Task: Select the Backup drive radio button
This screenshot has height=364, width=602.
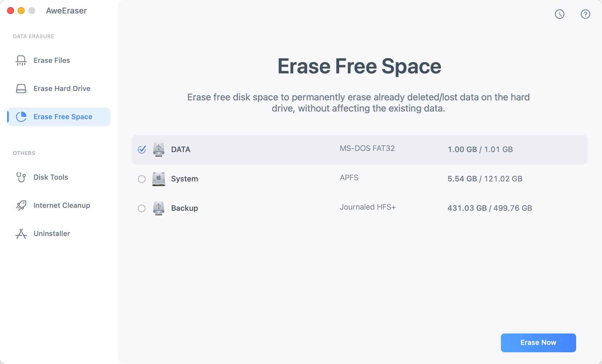Action: coord(142,208)
